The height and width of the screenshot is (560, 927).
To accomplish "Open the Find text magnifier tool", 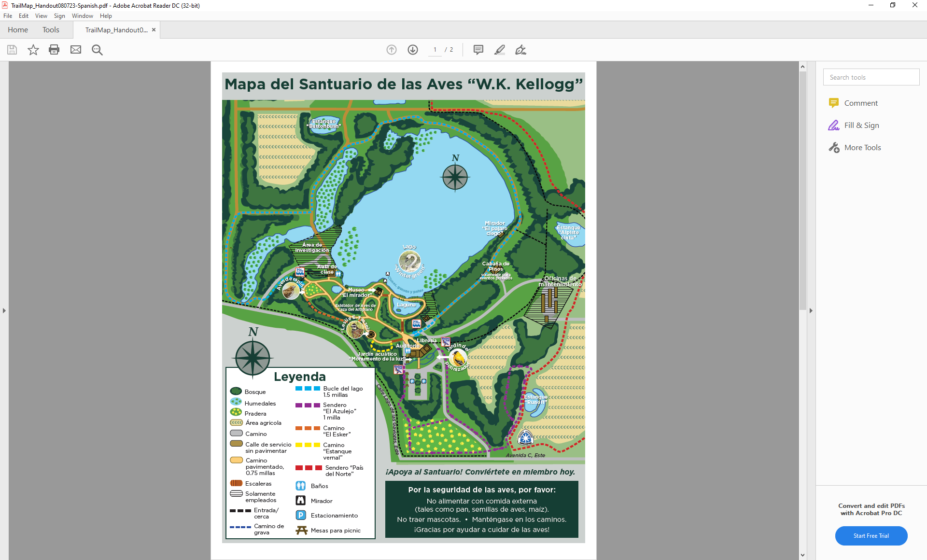I will (x=97, y=50).
